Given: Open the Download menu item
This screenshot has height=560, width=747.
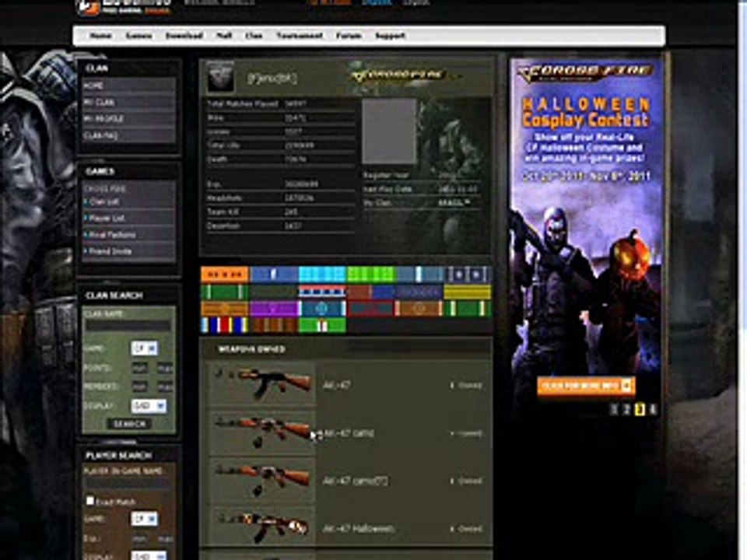Looking at the screenshot, I should tap(184, 36).
